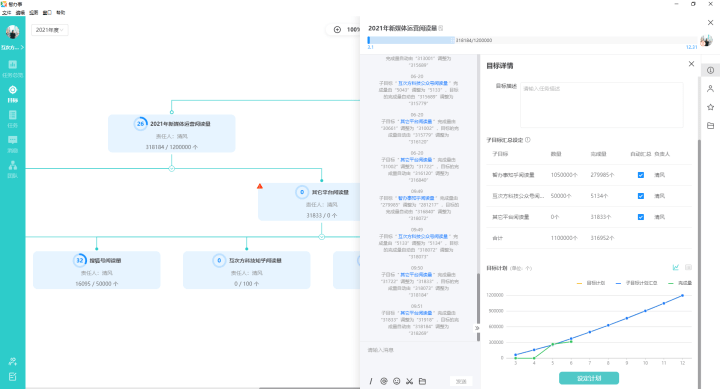Toggle auto-summary checkbox for 互次方科技公众号 row

pos(641,196)
